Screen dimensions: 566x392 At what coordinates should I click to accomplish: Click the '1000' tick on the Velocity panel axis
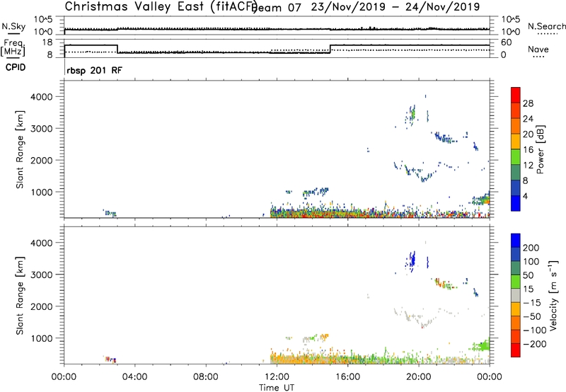(42, 338)
